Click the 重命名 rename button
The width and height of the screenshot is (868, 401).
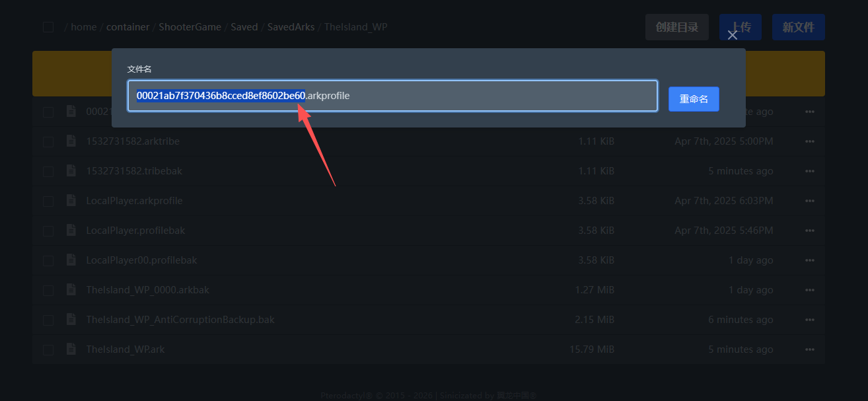[x=694, y=99]
